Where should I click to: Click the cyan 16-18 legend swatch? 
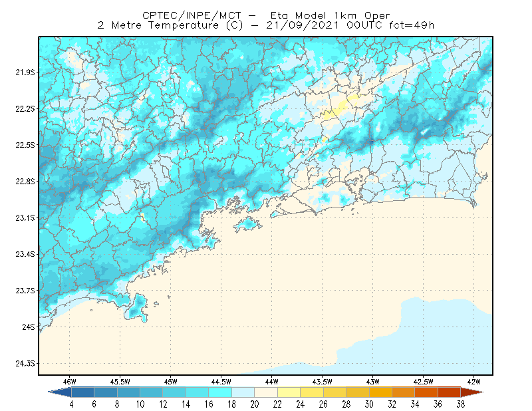click(x=220, y=392)
